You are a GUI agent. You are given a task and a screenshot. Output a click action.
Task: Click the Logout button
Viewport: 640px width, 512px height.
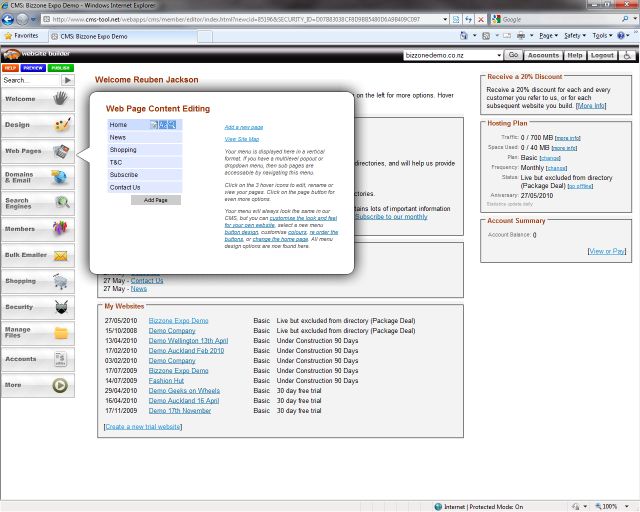pos(603,56)
